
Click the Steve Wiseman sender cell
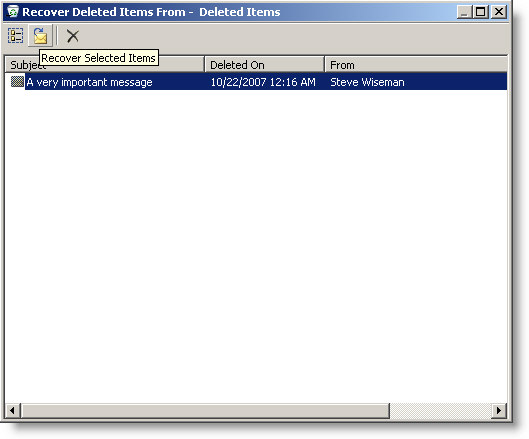pos(367,82)
